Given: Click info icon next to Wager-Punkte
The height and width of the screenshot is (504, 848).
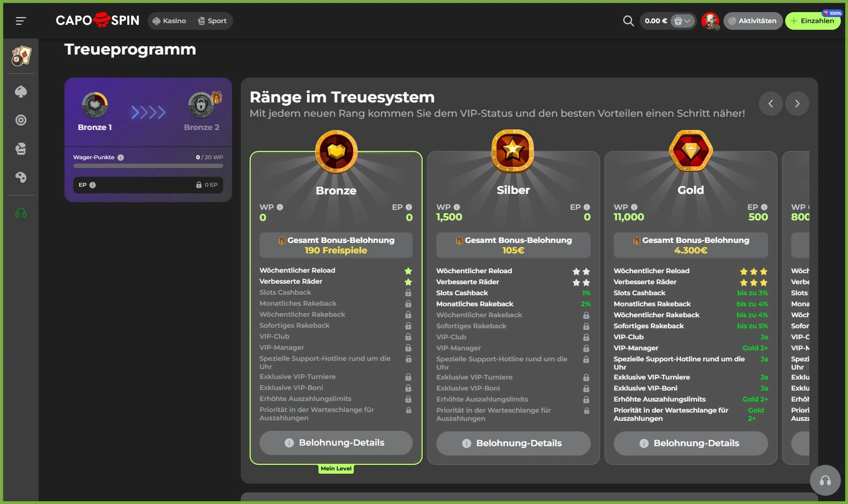Looking at the screenshot, I should 121,158.
